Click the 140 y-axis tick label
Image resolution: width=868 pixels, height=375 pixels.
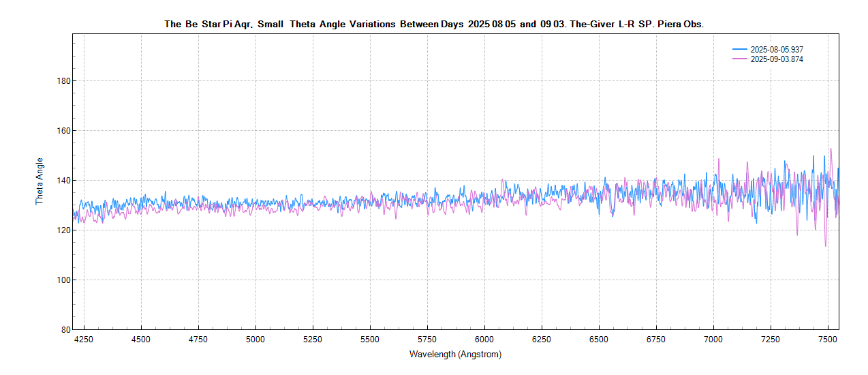pyautogui.click(x=63, y=181)
